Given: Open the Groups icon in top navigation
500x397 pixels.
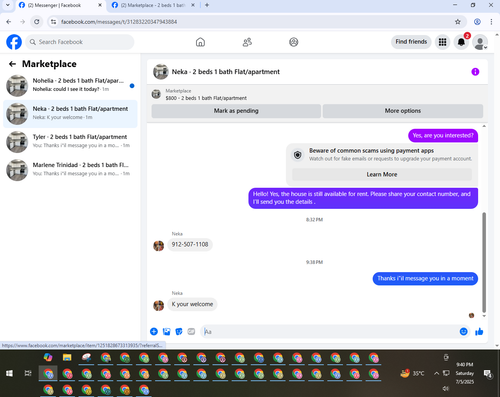Looking at the screenshot, I should point(294,42).
